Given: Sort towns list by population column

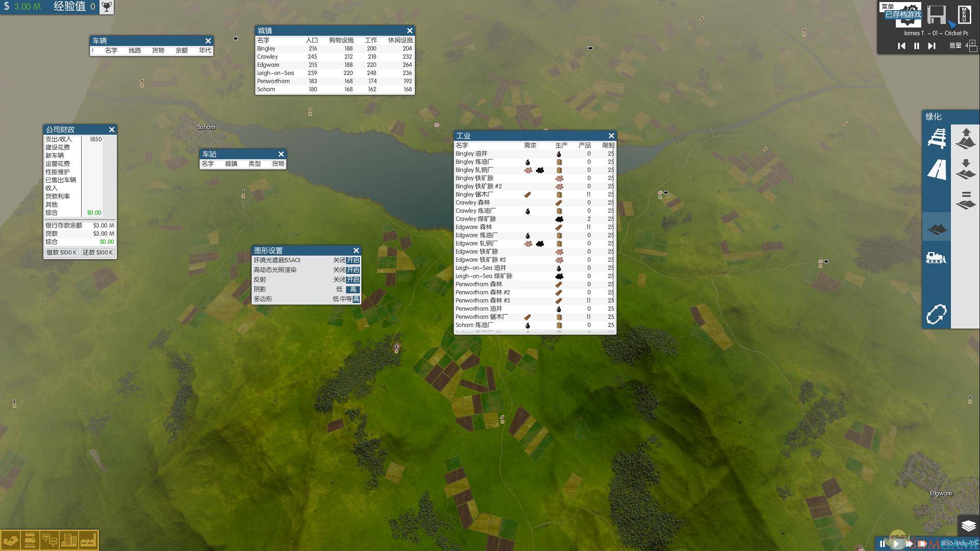Looking at the screenshot, I should (311, 40).
